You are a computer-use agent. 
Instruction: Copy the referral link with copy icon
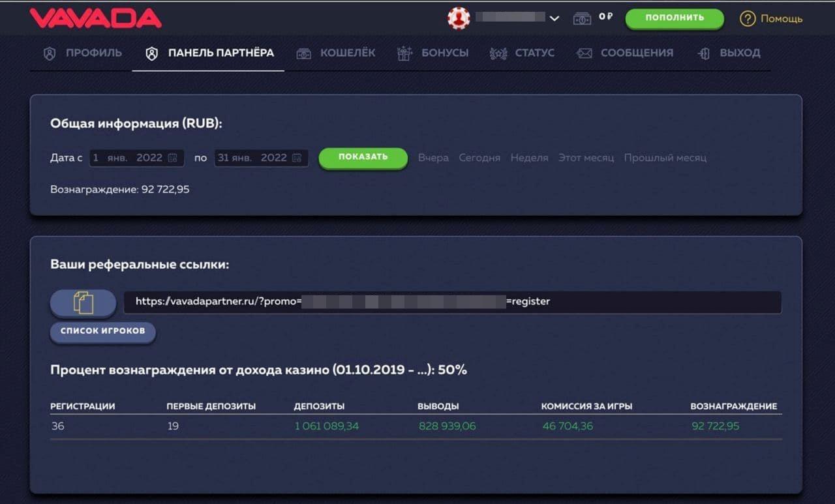coord(83,303)
